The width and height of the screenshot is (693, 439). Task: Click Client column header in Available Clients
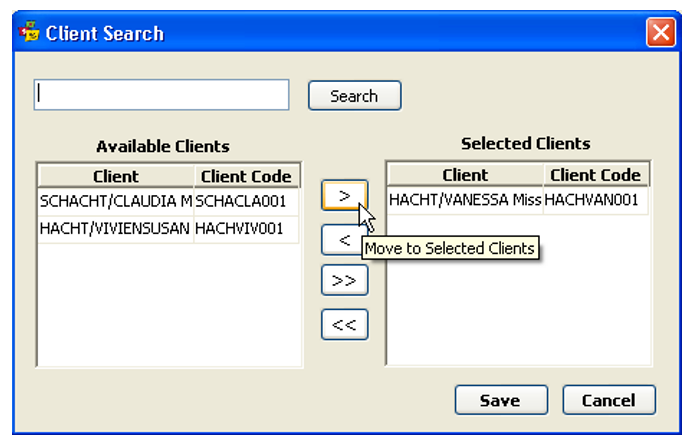116,176
